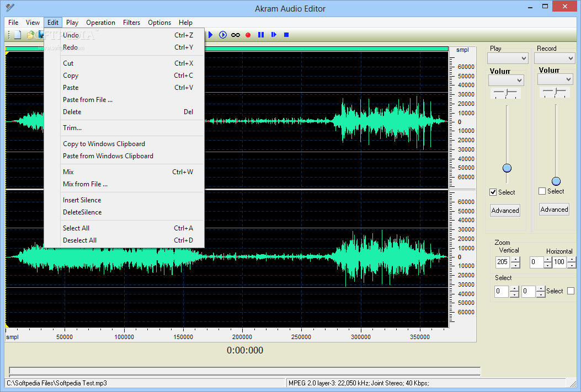581x392 pixels.
Task: Open the Help menu
Action: [x=185, y=23]
